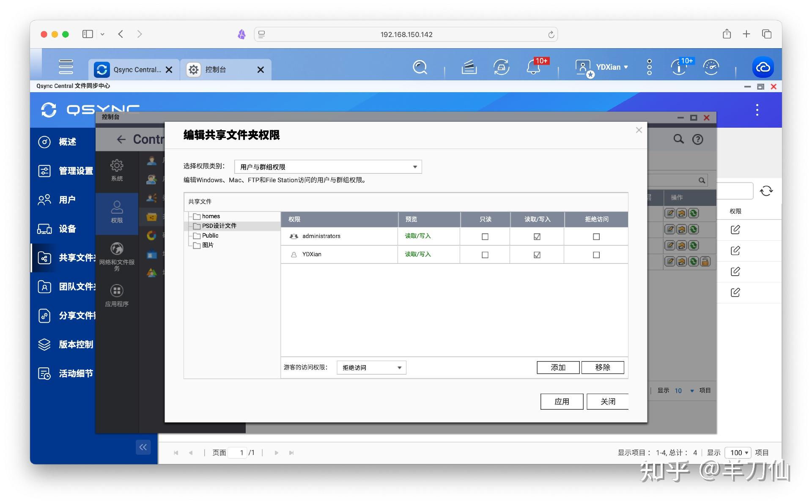Open the global search magnifier in the top bar
The width and height of the screenshot is (812, 504).
click(x=420, y=67)
